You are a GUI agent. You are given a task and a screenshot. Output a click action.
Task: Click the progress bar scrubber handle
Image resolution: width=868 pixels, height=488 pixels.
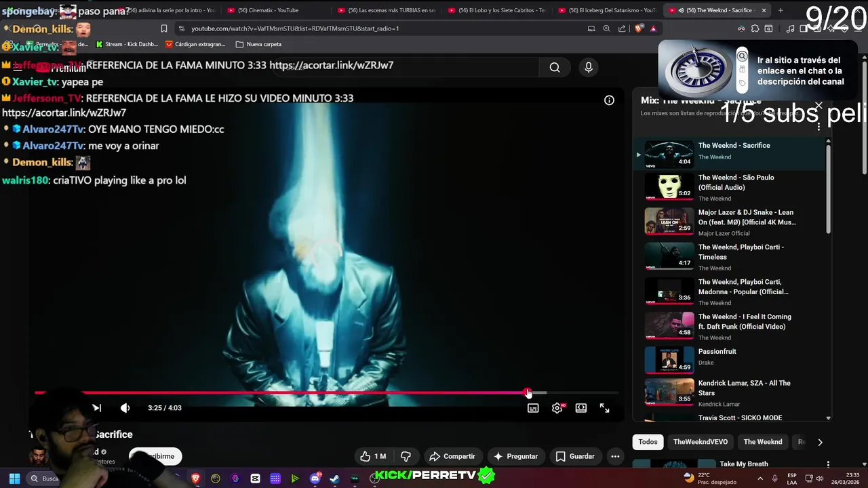pyautogui.click(x=528, y=392)
